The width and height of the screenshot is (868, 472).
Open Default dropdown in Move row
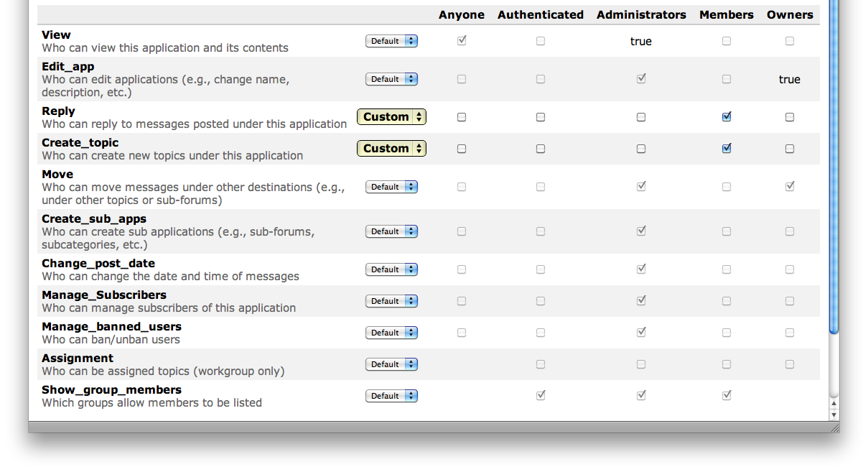pyautogui.click(x=391, y=187)
